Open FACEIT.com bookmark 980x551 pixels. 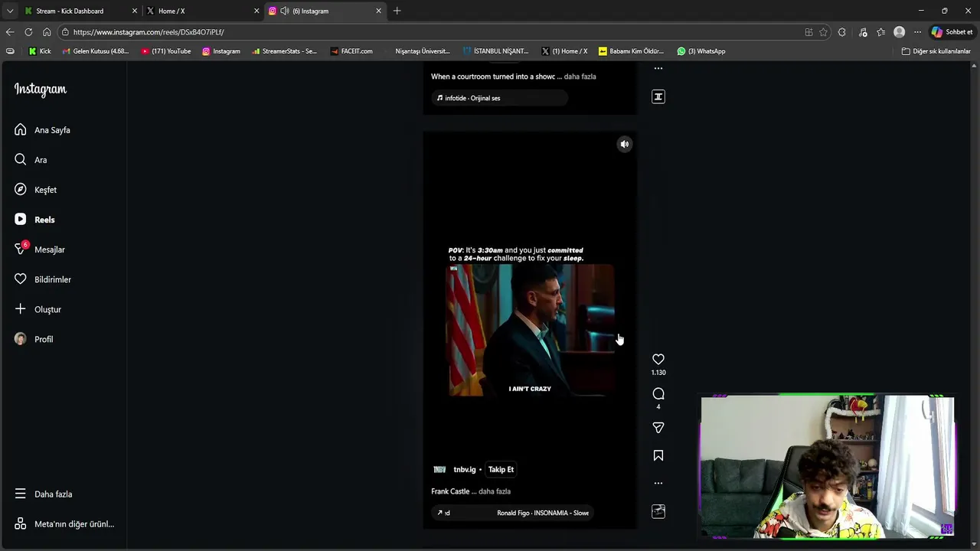coord(351,51)
